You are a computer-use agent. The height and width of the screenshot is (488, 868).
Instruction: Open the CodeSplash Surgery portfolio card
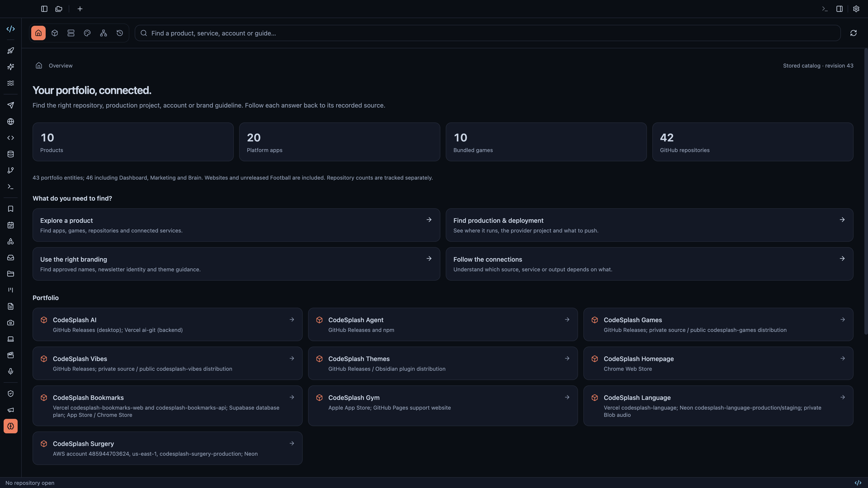pos(167,448)
